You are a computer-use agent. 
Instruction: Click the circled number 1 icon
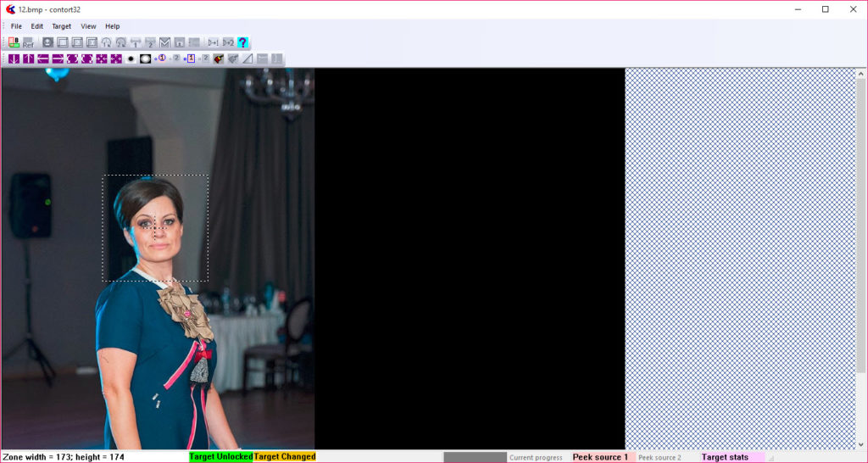click(x=162, y=58)
